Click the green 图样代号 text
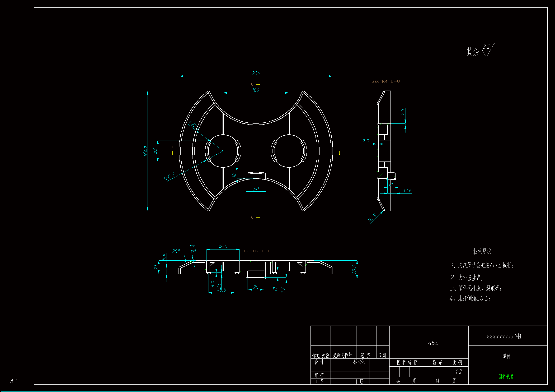 click(x=506, y=377)
